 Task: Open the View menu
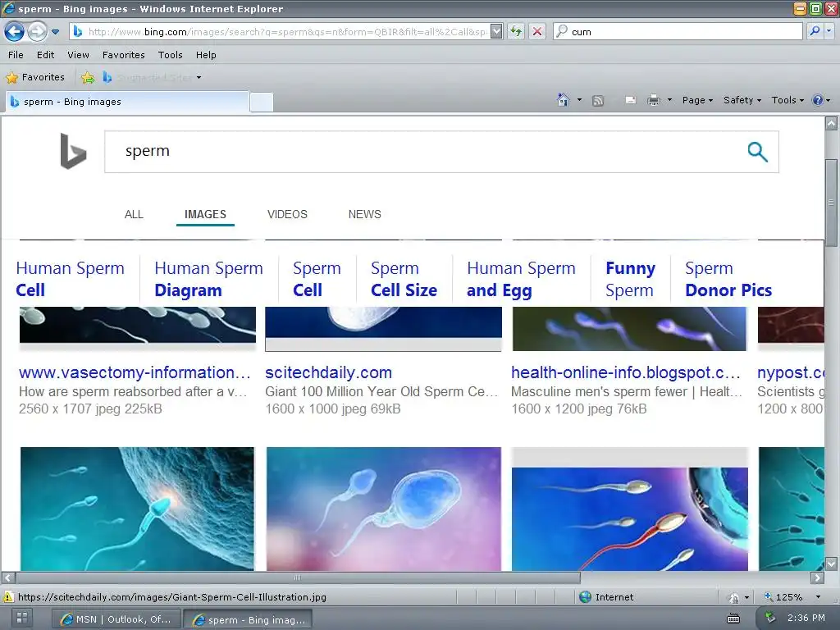[x=78, y=55]
